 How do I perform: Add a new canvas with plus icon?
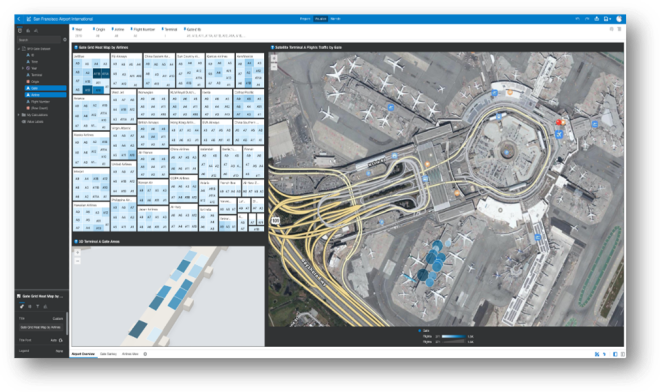pyautogui.click(x=145, y=354)
